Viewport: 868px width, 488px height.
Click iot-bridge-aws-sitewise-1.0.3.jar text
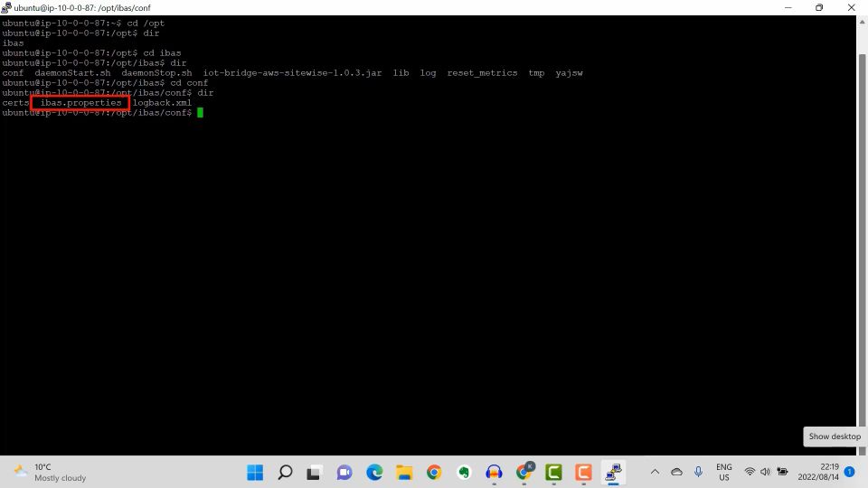[x=292, y=72]
